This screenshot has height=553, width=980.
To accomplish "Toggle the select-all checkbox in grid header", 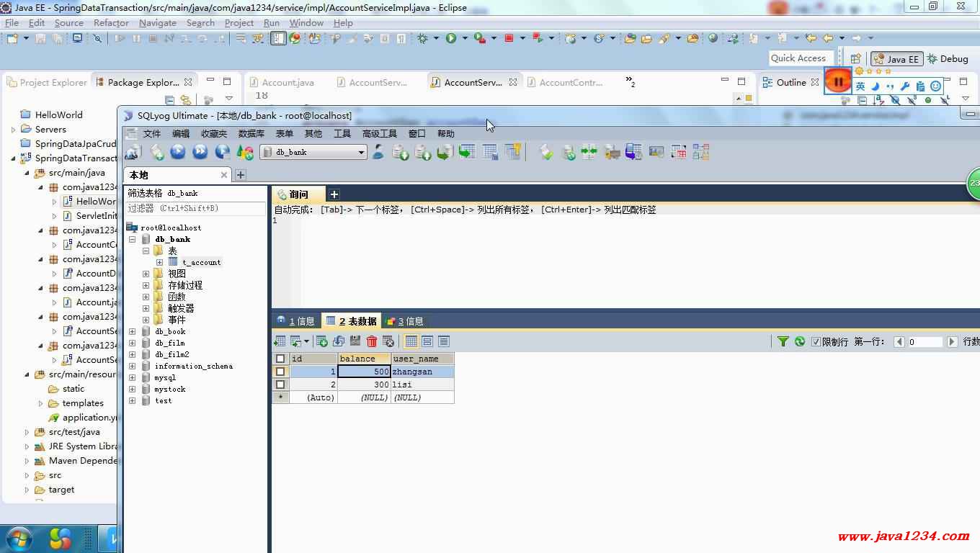I will pyautogui.click(x=280, y=359).
